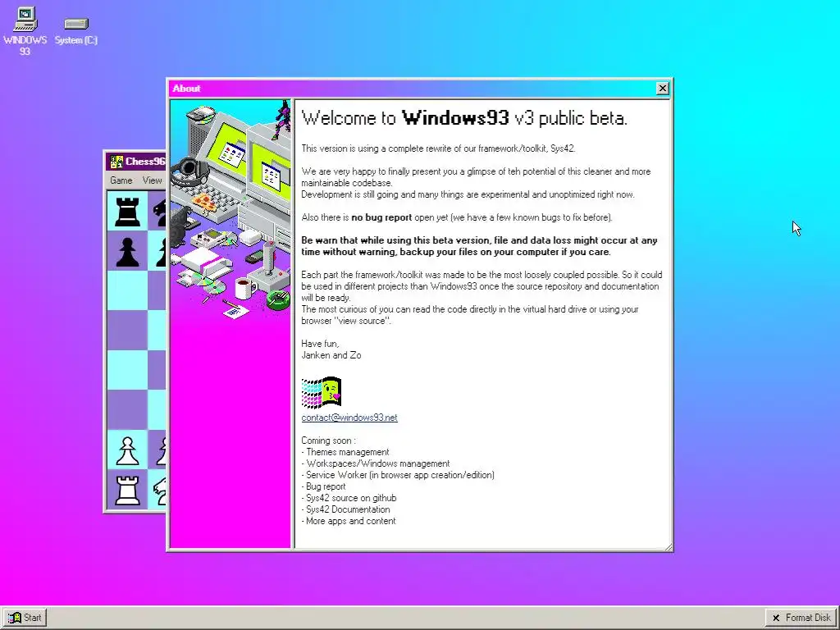This screenshot has width=840, height=630.
Task: Click the Chess96 title bar icon
Action: point(116,162)
